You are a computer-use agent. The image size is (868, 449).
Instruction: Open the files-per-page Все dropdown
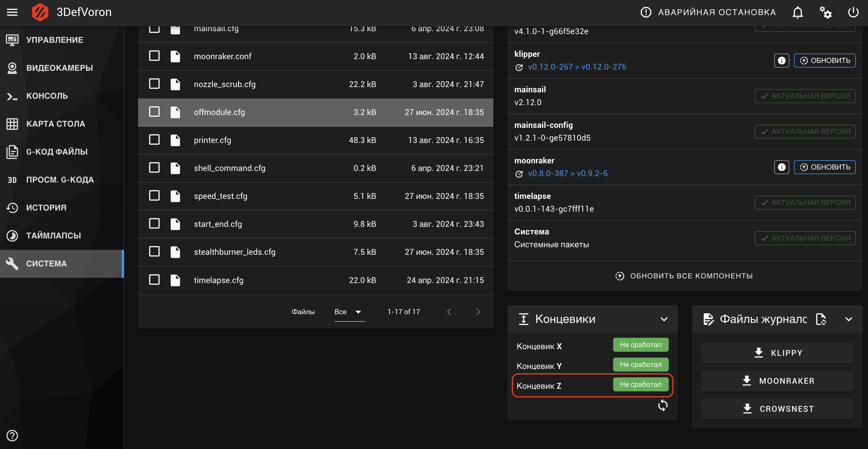tap(350, 312)
